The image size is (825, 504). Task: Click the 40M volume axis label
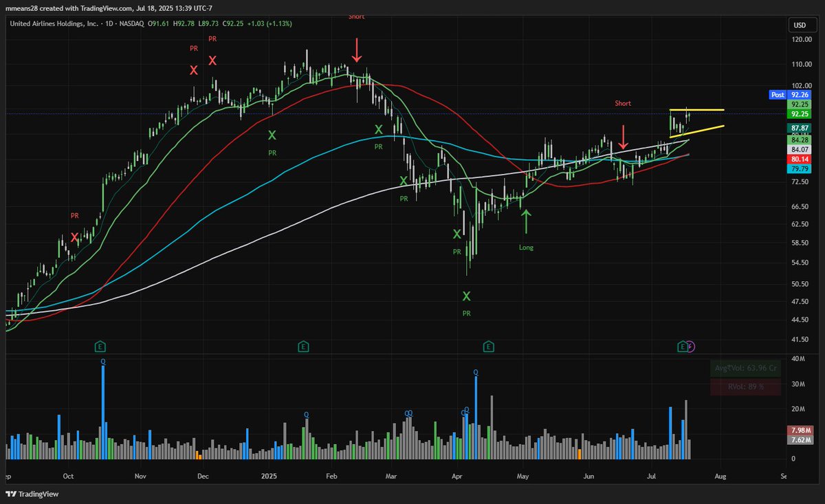tap(800, 358)
